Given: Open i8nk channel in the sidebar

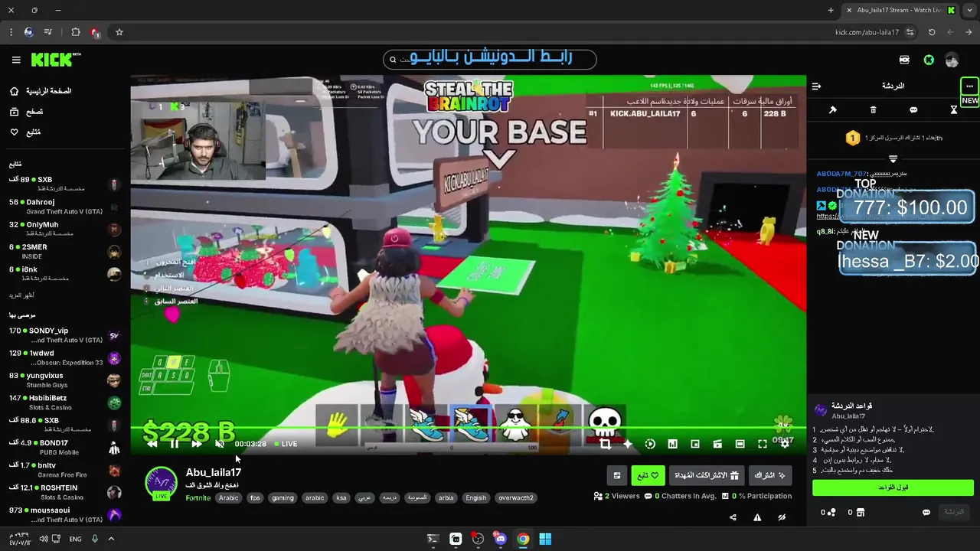Looking at the screenshot, I should pos(64,273).
